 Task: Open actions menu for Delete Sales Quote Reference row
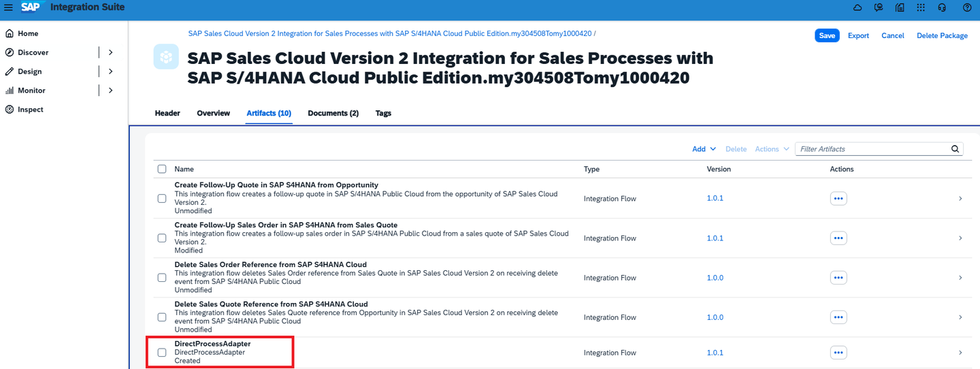pos(838,317)
